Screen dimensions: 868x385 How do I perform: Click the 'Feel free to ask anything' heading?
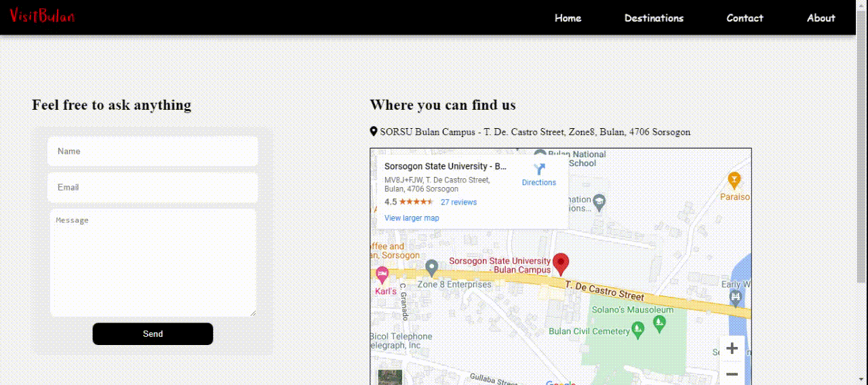[x=111, y=105]
